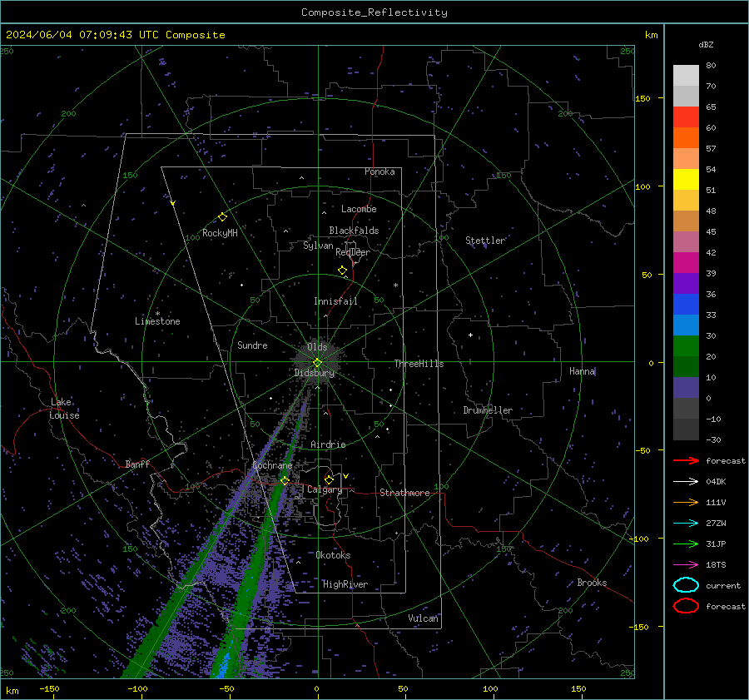The height and width of the screenshot is (700, 749).
Task: Select the white 04DK arrow symbol
Action: [686, 481]
